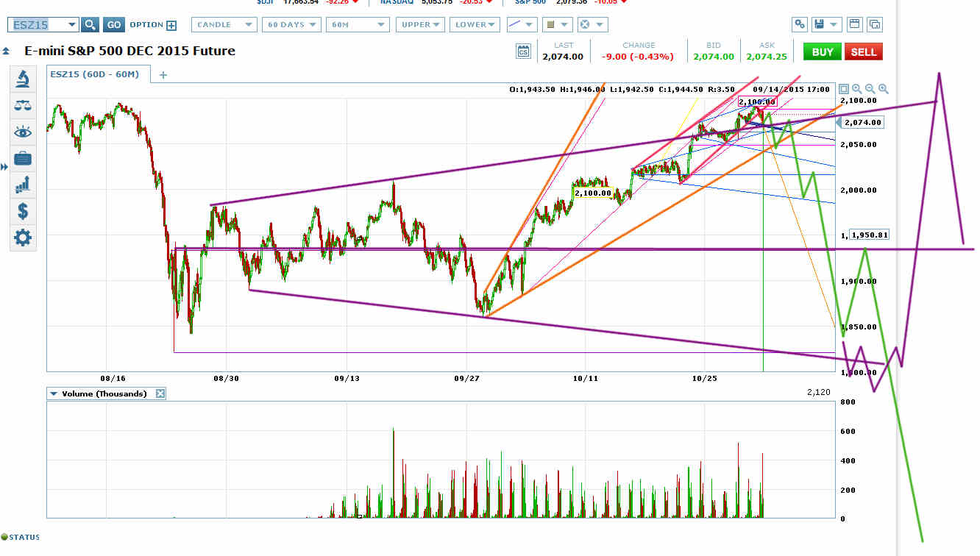The height and width of the screenshot is (556, 980).
Task: Close the Volume (Thousands) panel
Action: tap(160, 393)
